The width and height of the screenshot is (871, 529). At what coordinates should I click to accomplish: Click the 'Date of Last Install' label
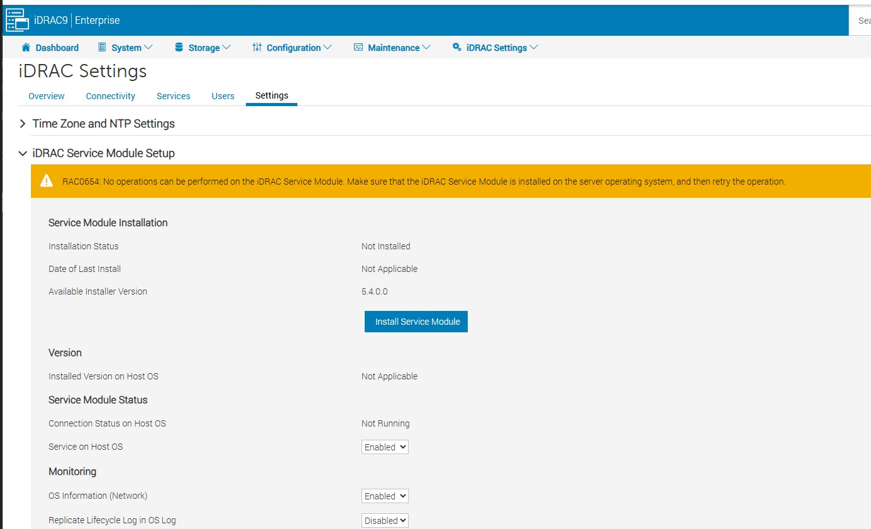click(x=84, y=269)
